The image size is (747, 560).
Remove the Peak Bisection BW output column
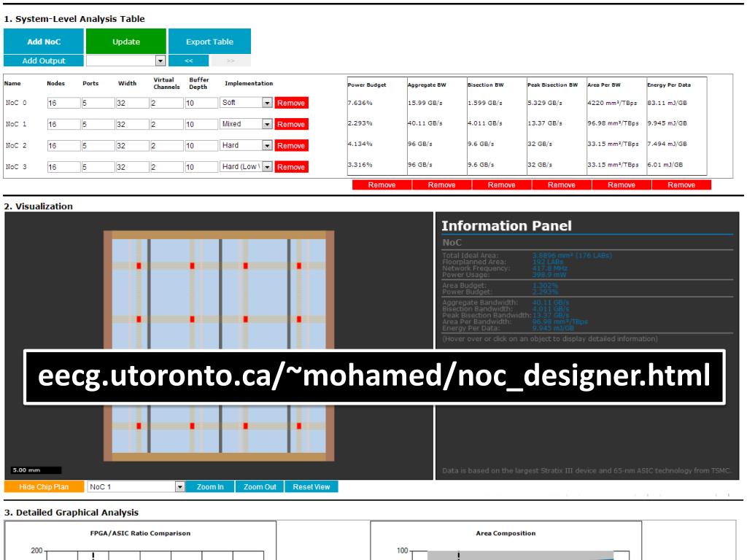click(x=562, y=184)
